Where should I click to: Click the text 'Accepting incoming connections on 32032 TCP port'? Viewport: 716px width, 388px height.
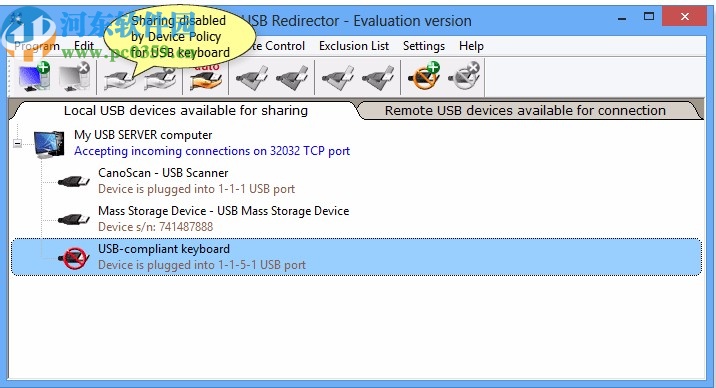click(x=212, y=151)
